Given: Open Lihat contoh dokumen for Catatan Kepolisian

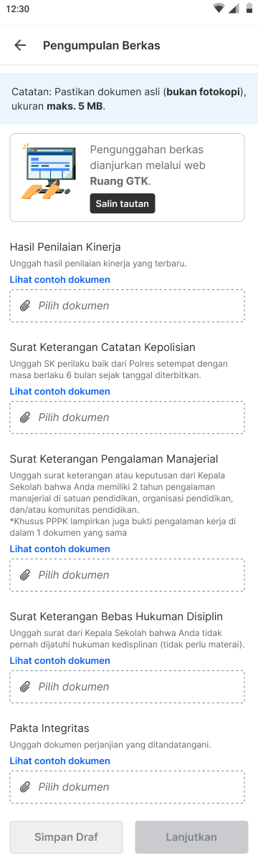Looking at the screenshot, I should click(x=60, y=391).
